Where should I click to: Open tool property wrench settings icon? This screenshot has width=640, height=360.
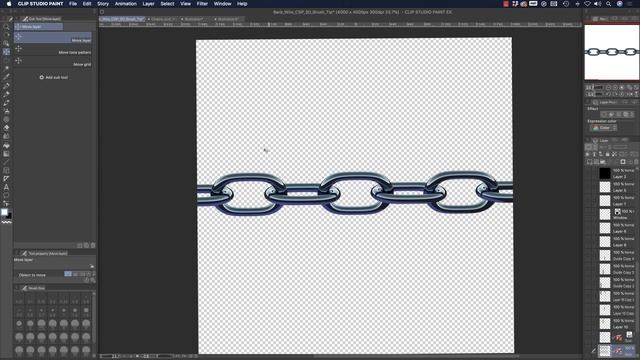pos(93,280)
